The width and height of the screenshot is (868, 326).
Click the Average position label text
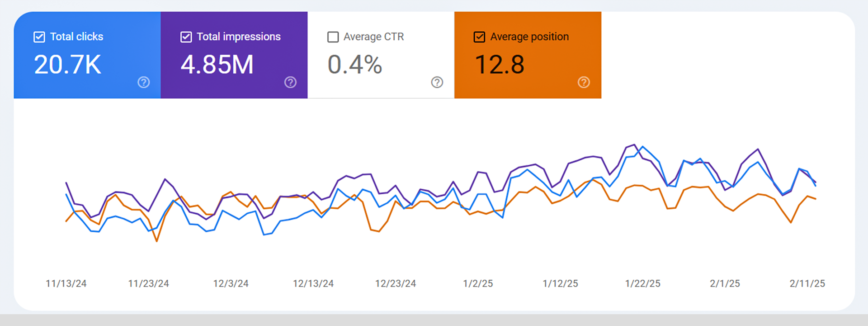(x=530, y=37)
